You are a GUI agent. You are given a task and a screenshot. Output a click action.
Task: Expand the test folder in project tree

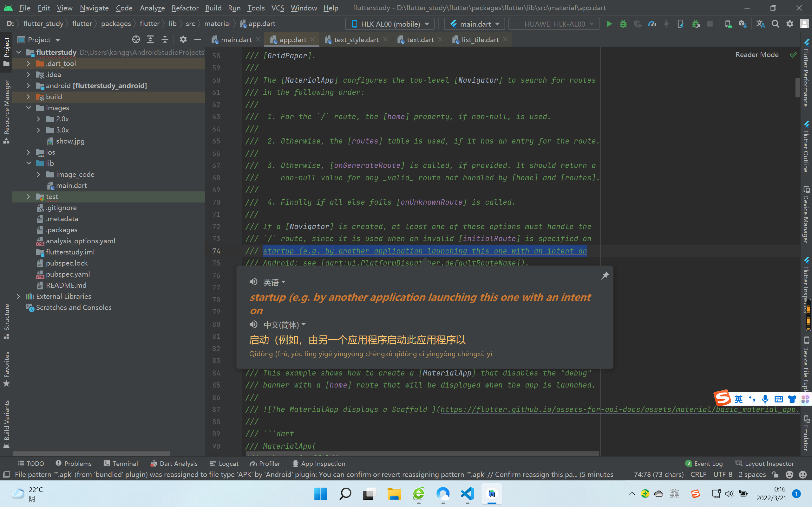coord(29,196)
